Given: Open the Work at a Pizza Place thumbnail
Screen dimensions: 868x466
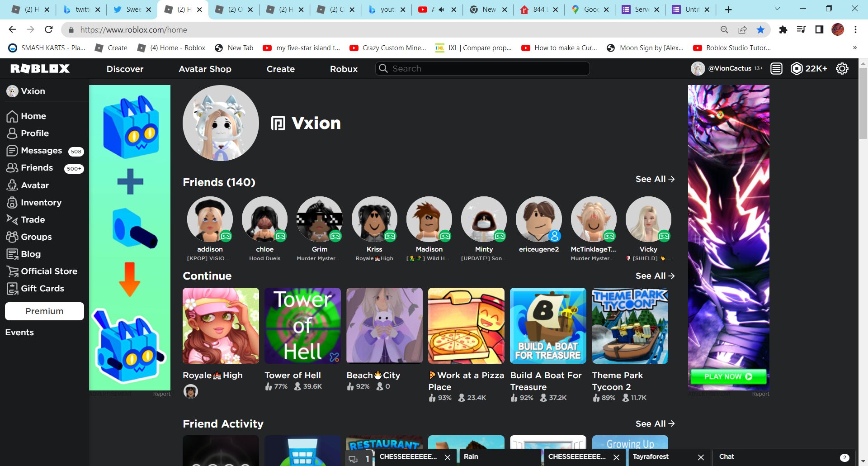Looking at the screenshot, I should [x=466, y=326].
